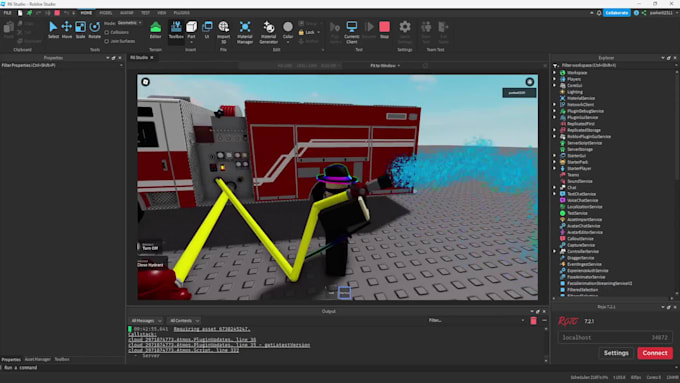The width and height of the screenshot is (680, 383).
Task: Expand the TextChatService node
Action: tap(555, 194)
